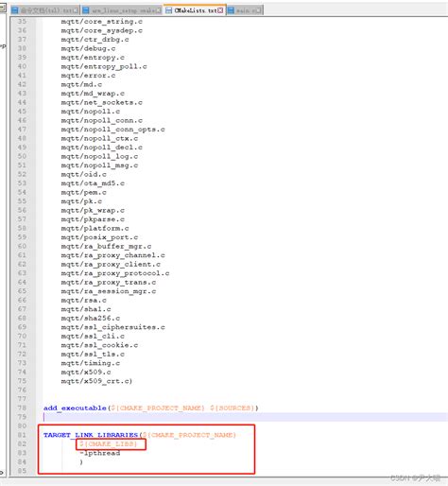This screenshot has height=486, width=448.
Task: Click the disk icon on arm_linux_setup.cmake tab
Action: coord(85,10)
